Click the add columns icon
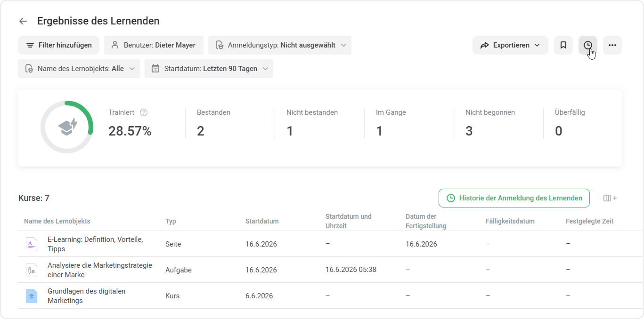 [x=610, y=198]
